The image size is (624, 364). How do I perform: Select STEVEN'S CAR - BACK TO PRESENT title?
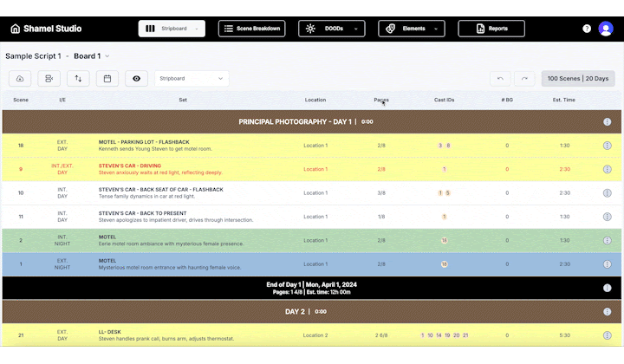pos(142,213)
